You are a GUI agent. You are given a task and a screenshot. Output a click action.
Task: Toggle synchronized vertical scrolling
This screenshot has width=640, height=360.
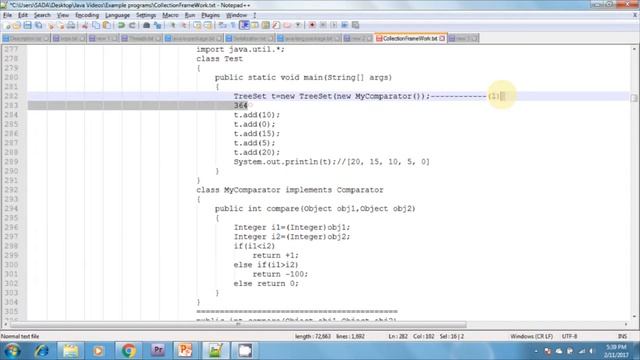(198, 25)
